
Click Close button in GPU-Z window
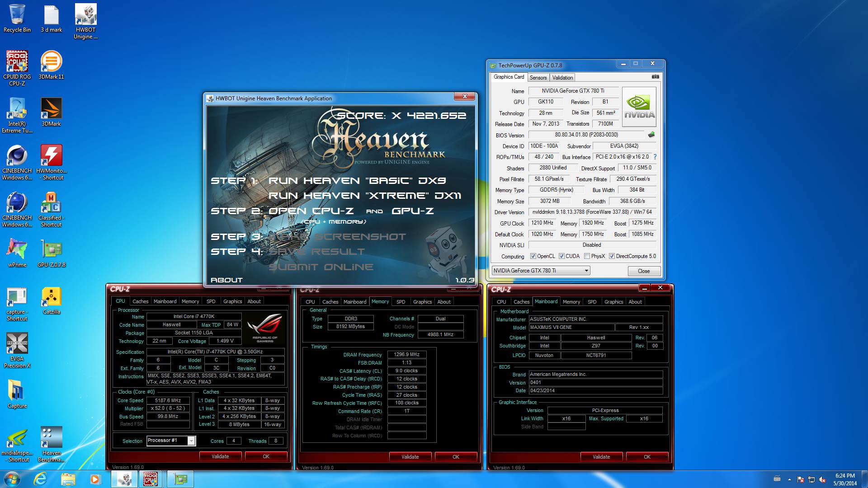pyautogui.click(x=644, y=271)
